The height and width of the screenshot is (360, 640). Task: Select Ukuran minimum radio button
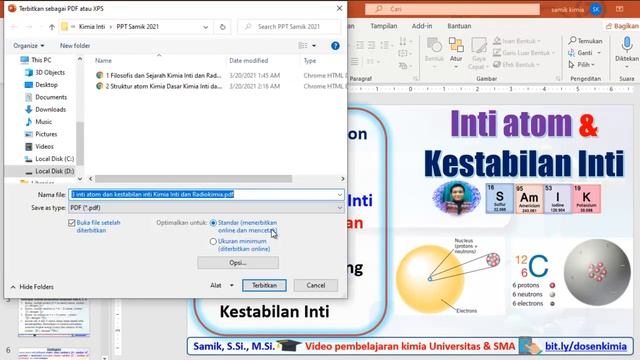point(213,242)
